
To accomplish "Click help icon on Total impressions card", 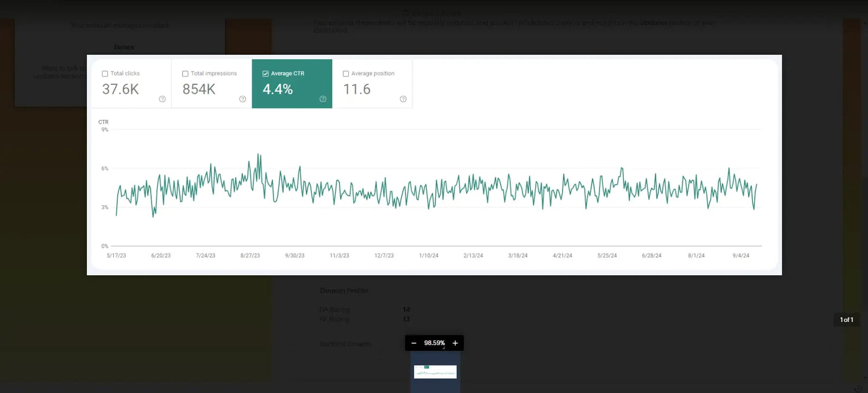I will (x=242, y=99).
